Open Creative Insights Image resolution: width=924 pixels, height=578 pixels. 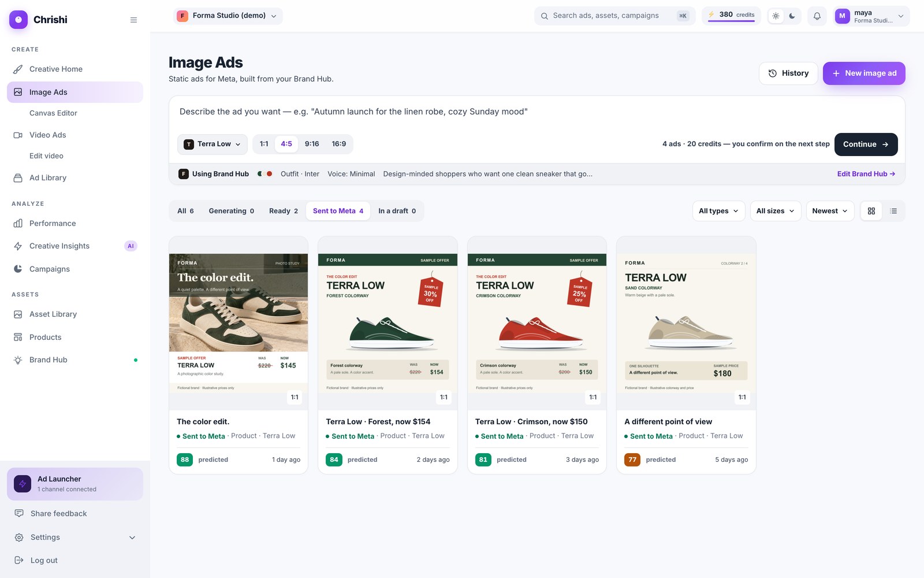click(75, 246)
